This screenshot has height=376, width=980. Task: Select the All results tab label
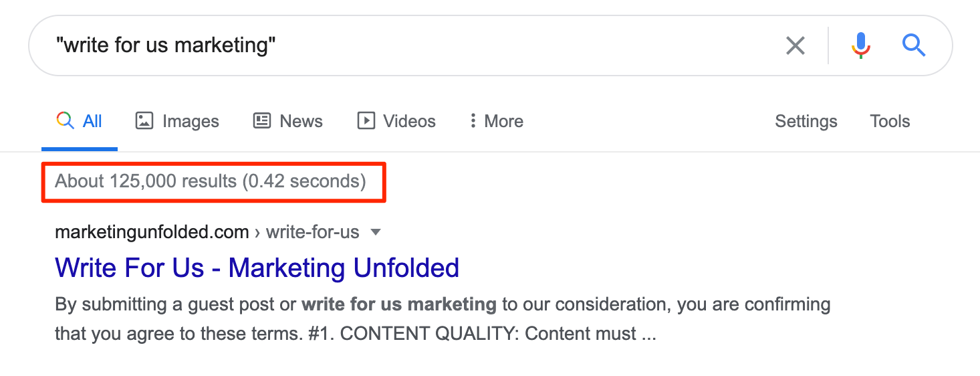pos(92,121)
